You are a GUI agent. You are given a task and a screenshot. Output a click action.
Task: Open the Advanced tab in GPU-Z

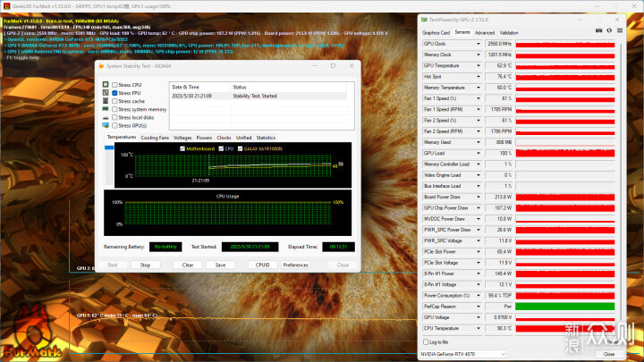pyautogui.click(x=485, y=33)
